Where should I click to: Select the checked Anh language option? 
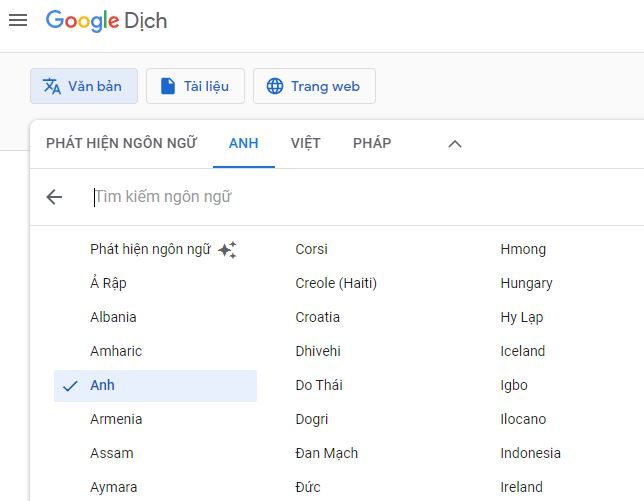coord(155,385)
